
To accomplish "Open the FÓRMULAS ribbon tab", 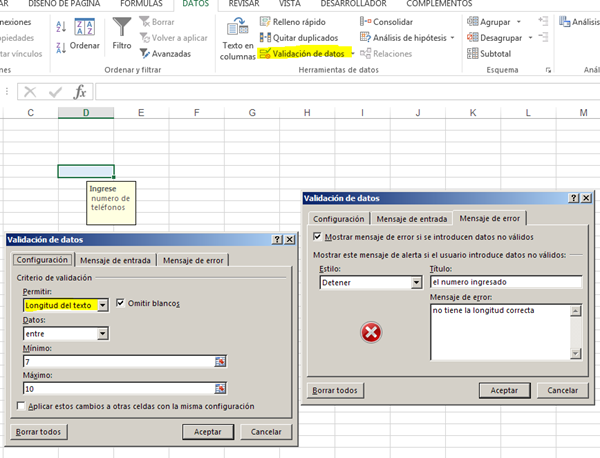I will pos(141,4).
